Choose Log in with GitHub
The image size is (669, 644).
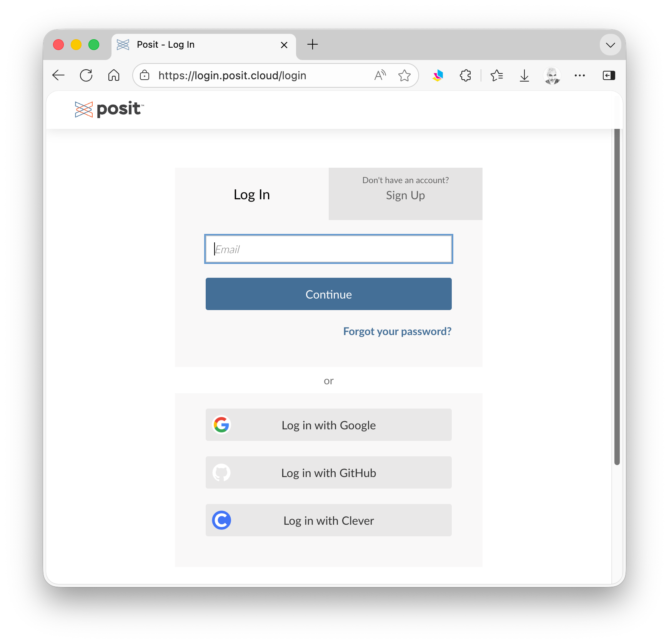click(x=329, y=472)
